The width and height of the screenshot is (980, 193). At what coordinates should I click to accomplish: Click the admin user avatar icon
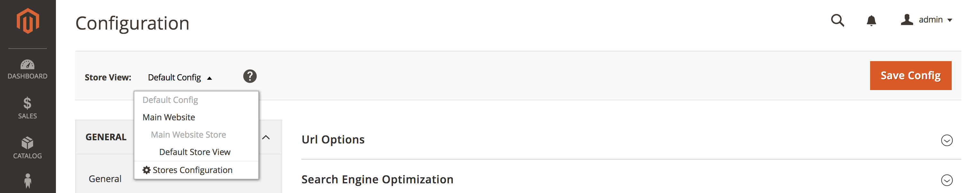(x=906, y=19)
